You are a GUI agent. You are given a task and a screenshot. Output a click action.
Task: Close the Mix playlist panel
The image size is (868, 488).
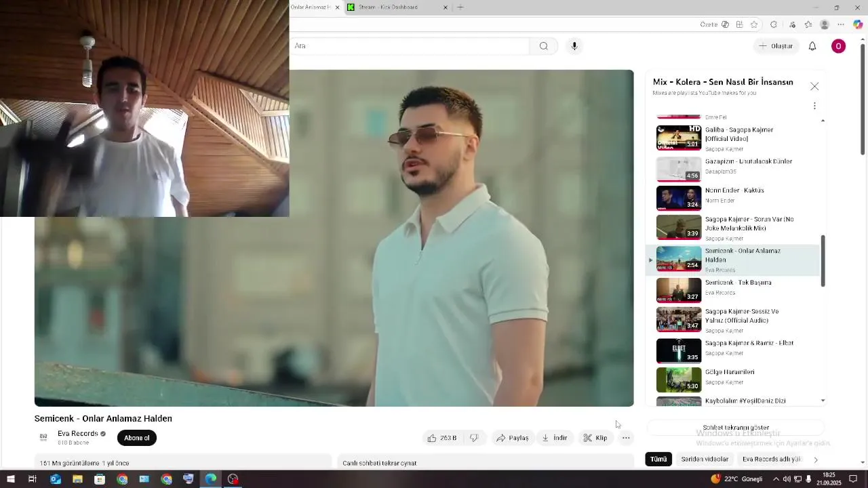tap(814, 86)
